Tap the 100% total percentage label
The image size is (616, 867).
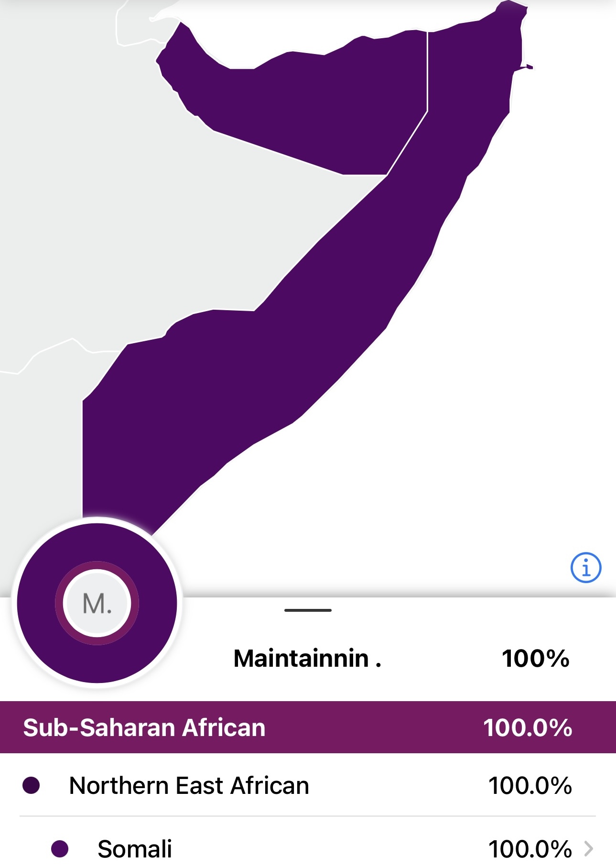coord(535,659)
